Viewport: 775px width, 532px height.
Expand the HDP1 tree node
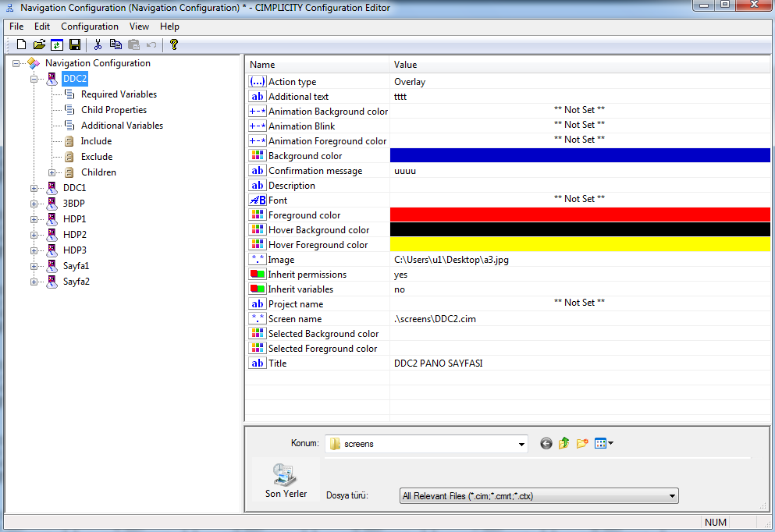34,219
